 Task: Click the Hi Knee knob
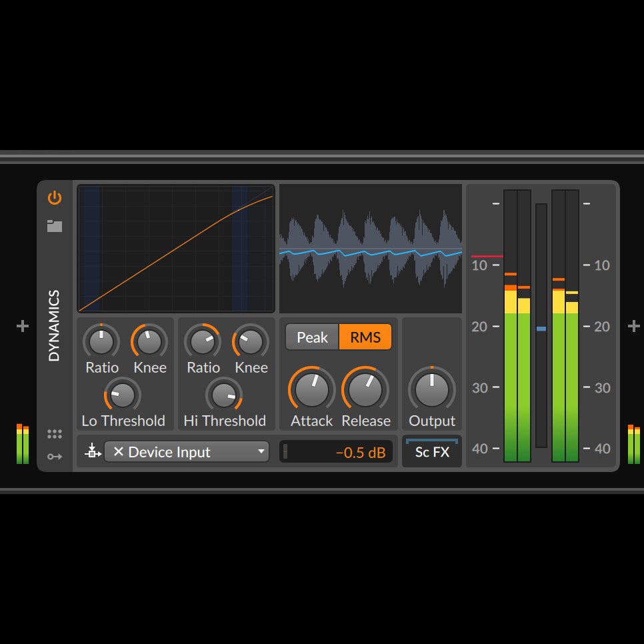click(251, 341)
